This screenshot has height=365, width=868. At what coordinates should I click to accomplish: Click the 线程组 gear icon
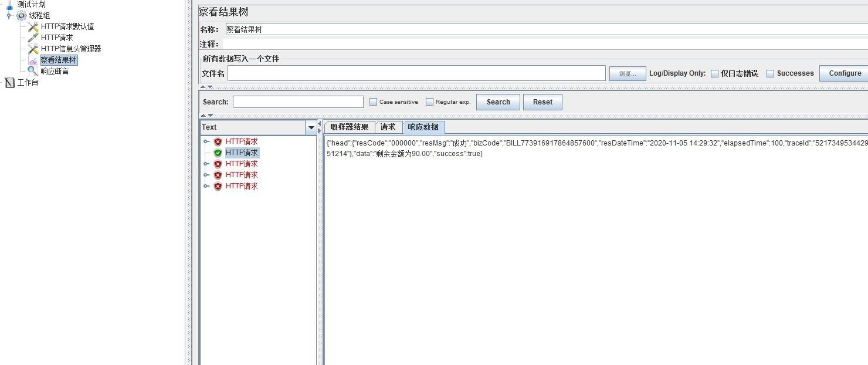click(x=22, y=16)
